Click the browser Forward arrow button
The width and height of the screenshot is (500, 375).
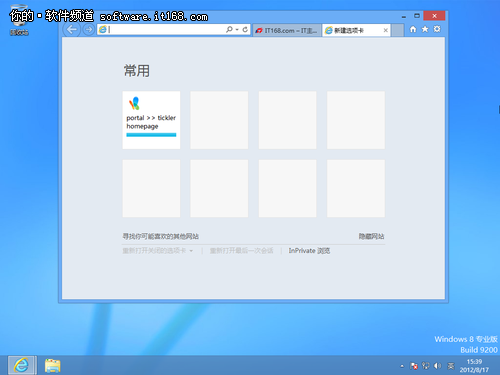89,30
